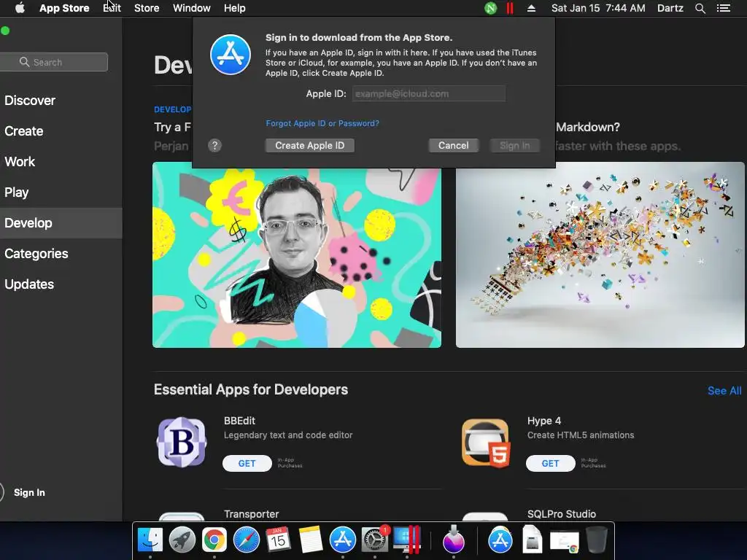Open Parallels Desktop from the dock
Viewport: 747px width, 560px height.
407,540
